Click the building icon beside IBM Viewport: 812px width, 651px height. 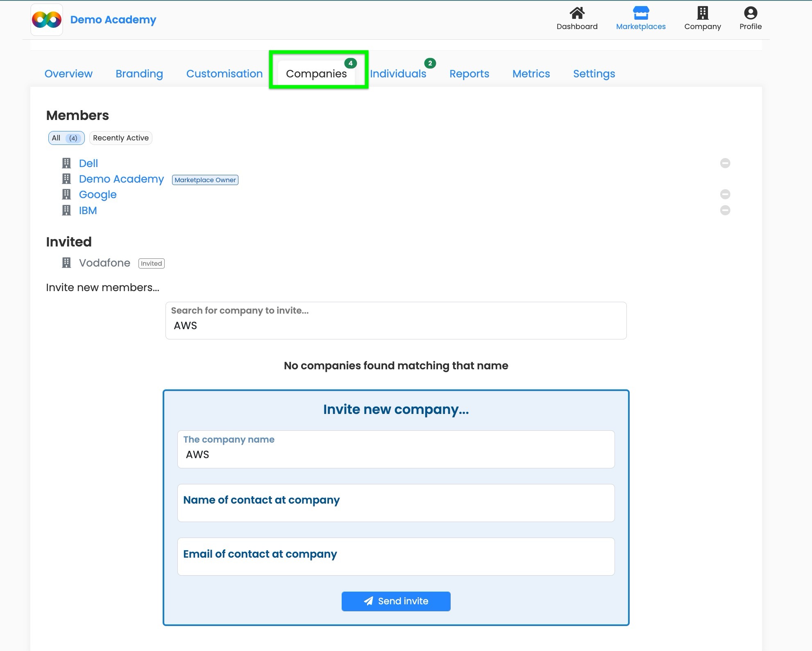tap(66, 210)
